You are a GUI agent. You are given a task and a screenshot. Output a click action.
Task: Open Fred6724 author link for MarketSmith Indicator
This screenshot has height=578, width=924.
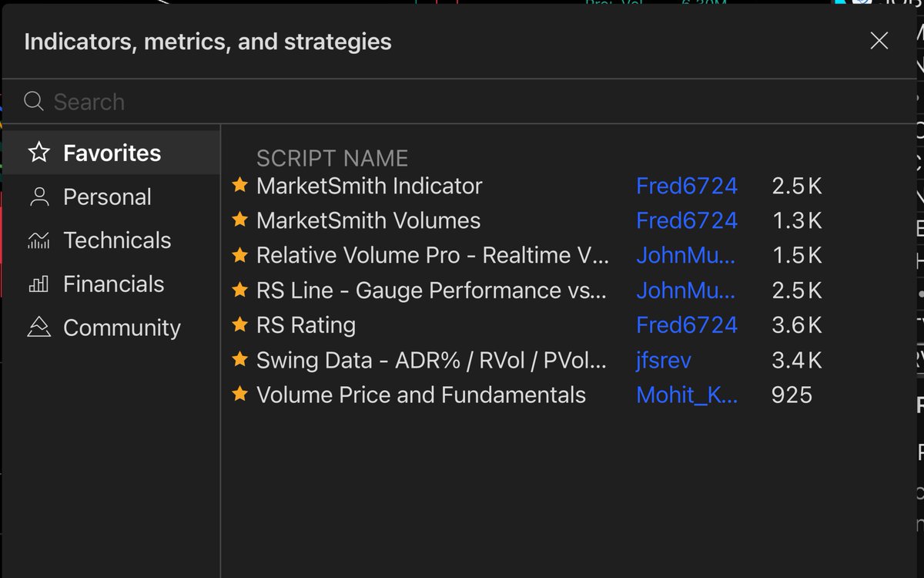coord(687,186)
